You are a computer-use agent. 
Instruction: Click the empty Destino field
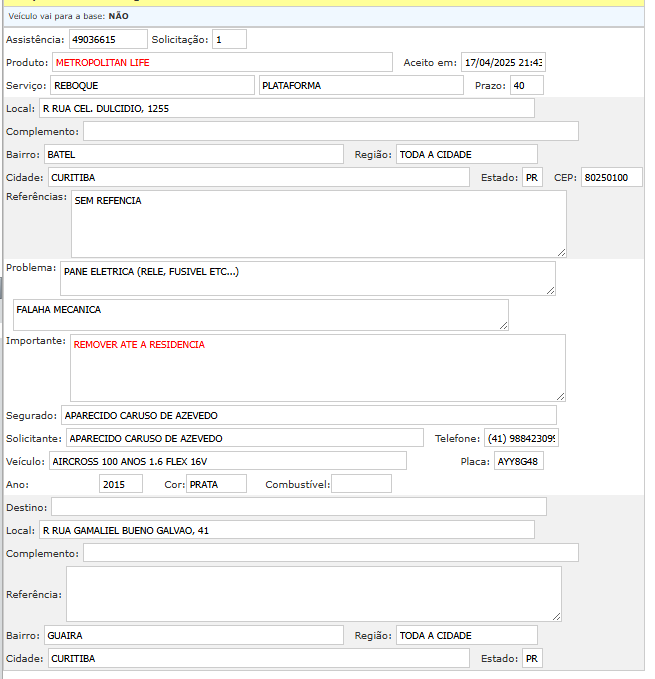click(298, 507)
